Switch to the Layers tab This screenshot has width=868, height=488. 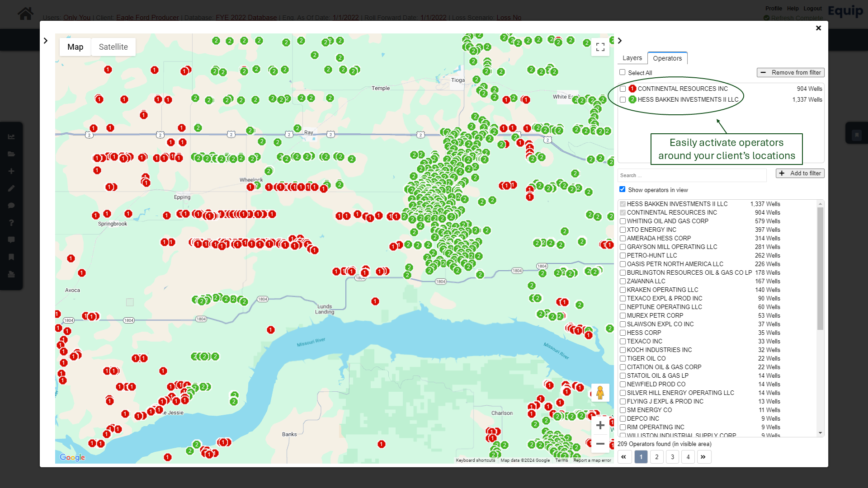click(632, 58)
